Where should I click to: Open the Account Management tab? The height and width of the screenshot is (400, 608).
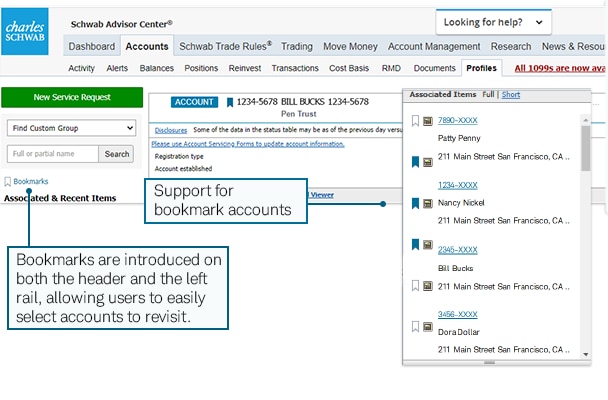[x=434, y=46]
